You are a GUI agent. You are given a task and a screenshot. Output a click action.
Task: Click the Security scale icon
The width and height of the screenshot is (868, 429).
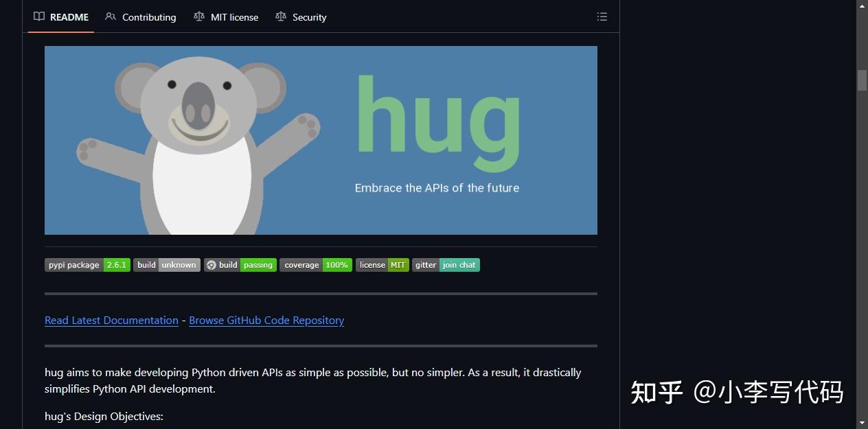click(281, 16)
